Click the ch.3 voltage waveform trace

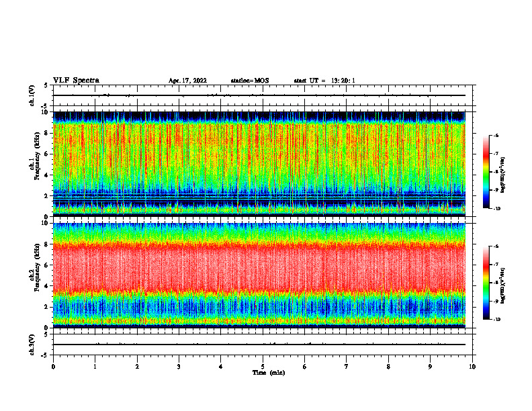pos(259,345)
